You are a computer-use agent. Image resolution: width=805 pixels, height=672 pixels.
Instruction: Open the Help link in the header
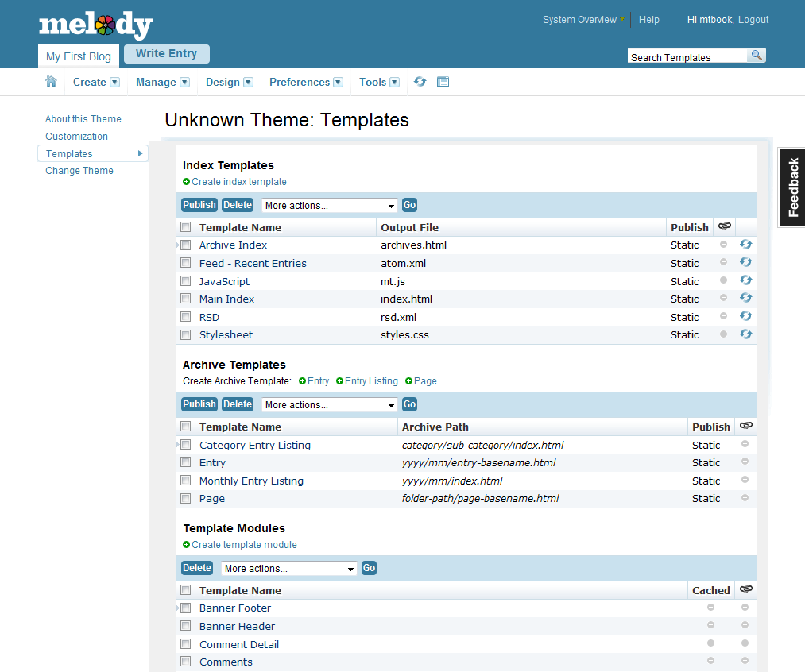tap(649, 20)
